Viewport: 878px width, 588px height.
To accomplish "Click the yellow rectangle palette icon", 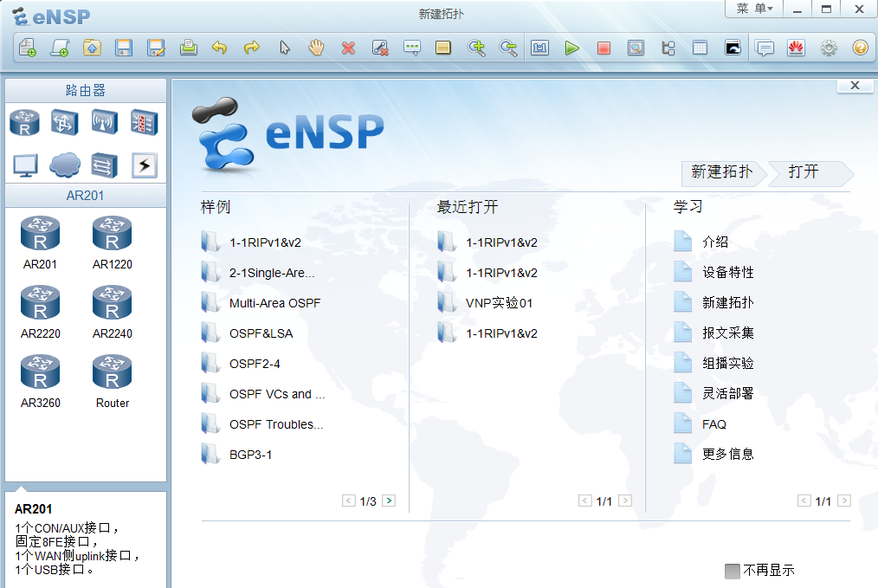I will (x=443, y=48).
